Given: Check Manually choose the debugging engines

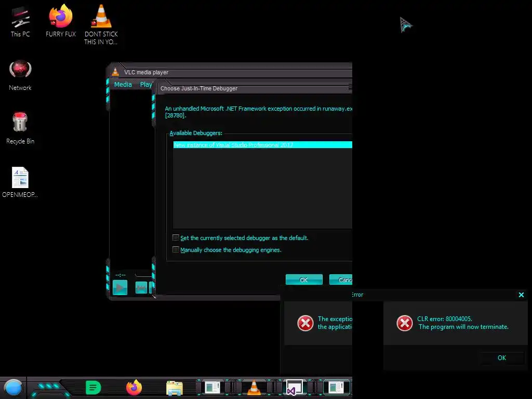Looking at the screenshot, I should coord(176,250).
